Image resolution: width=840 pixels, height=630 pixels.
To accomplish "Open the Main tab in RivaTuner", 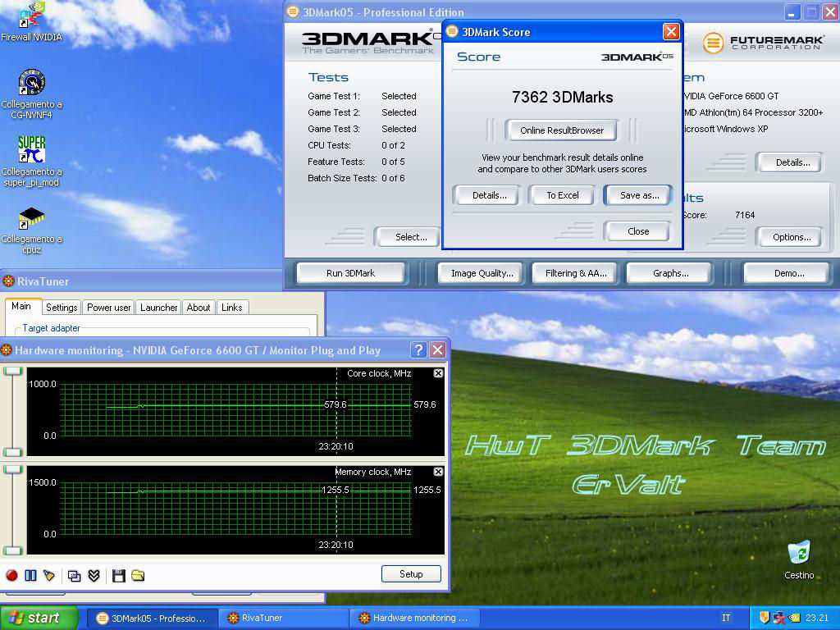I will [21, 307].
